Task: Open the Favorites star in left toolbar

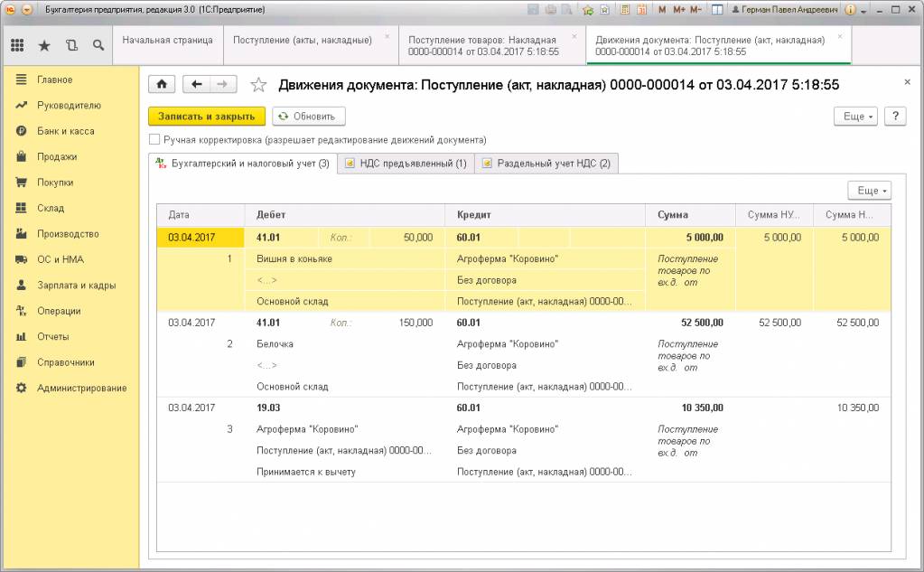Action: pos(44,45)
